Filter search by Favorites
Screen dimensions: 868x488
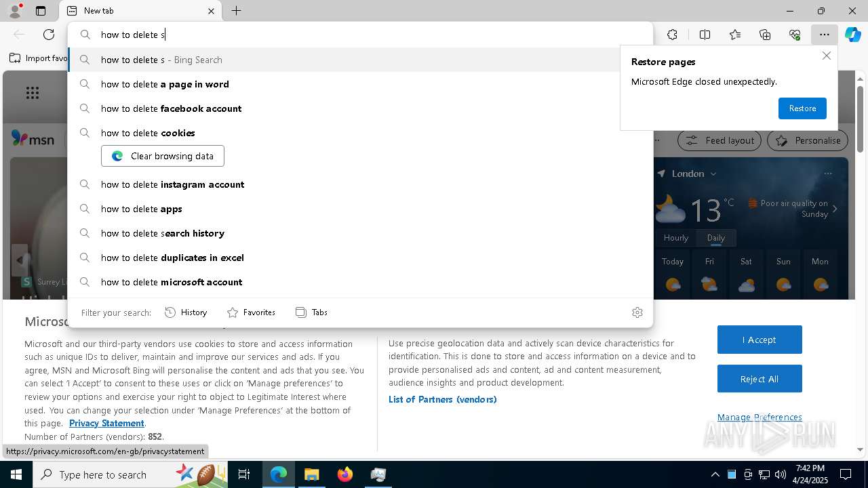pyautogui.click(x=251, y=312)
